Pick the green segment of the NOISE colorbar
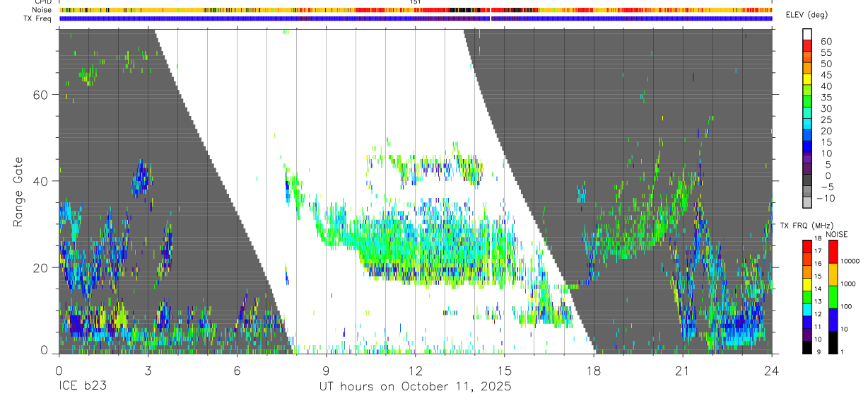Screen dimensions: 868x401 click(832, 296)
